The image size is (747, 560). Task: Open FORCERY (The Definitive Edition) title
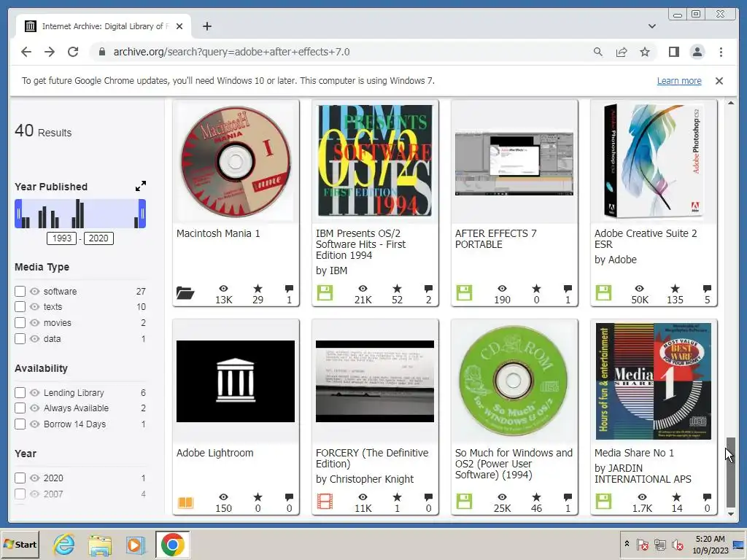point(372,458)
